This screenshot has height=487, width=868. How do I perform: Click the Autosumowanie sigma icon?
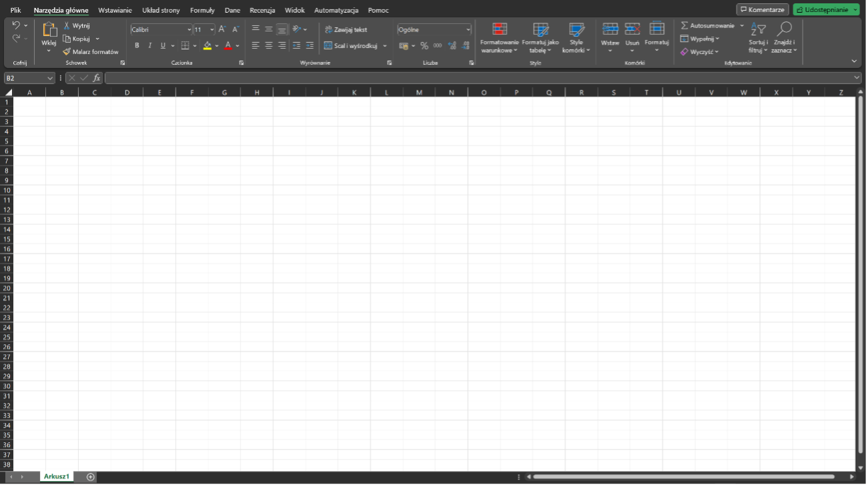(685, 25)
